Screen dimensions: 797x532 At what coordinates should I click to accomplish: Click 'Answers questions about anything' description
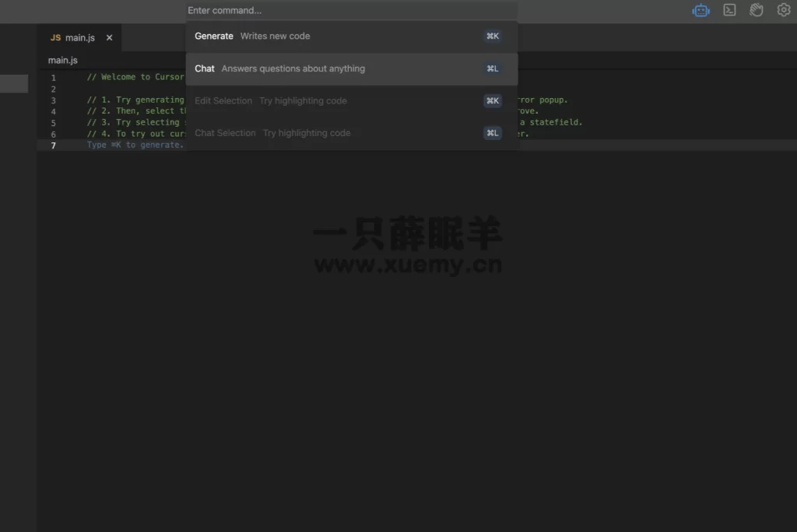pos(293,68)
